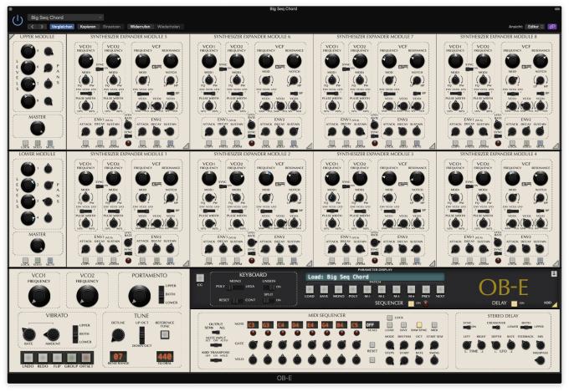Click the Upper Module MUTE button
Viewport: 569px width, 392px height.
pyautogui.click(x=50, y=144)
